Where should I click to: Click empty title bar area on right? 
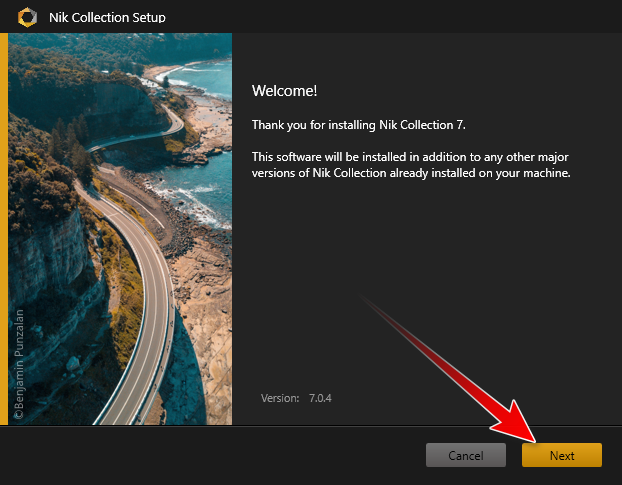click(x=450, y=17)
